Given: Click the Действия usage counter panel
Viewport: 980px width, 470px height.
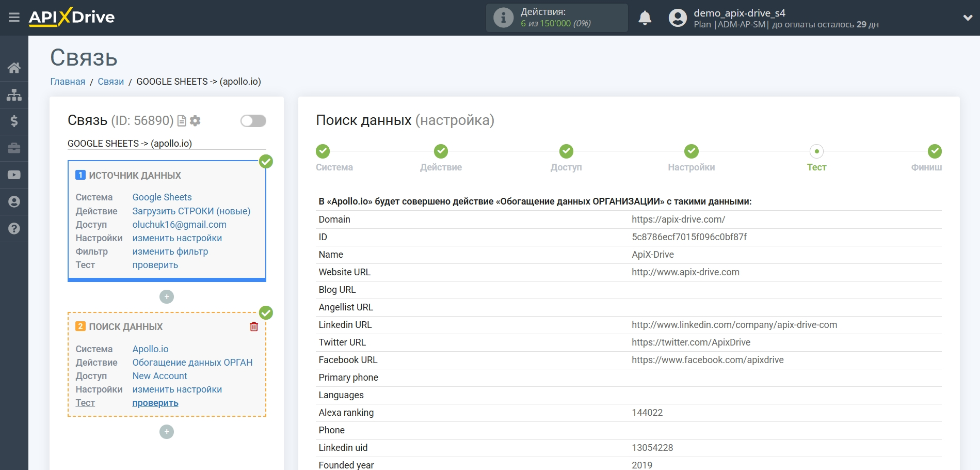Looking at the screenshot, I should [556, 17].
